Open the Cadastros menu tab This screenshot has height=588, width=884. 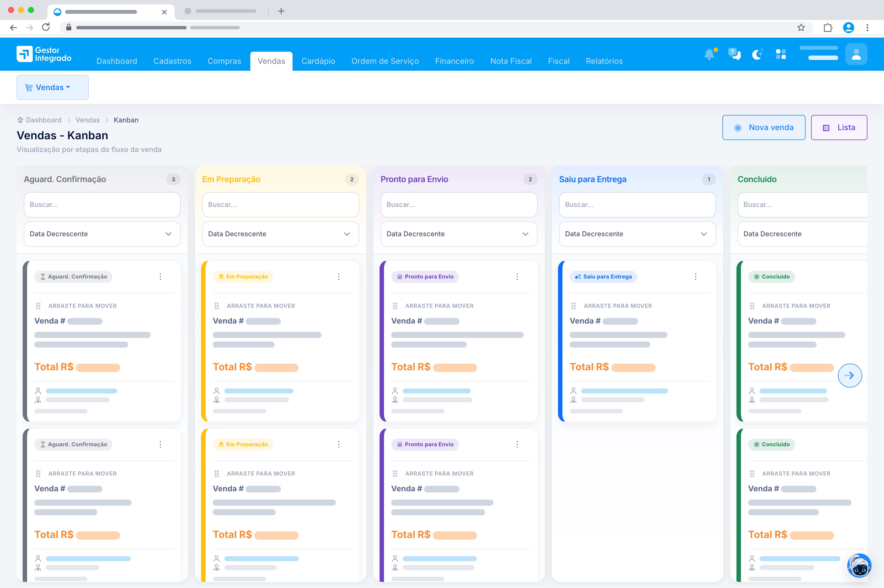click(172, 61)
